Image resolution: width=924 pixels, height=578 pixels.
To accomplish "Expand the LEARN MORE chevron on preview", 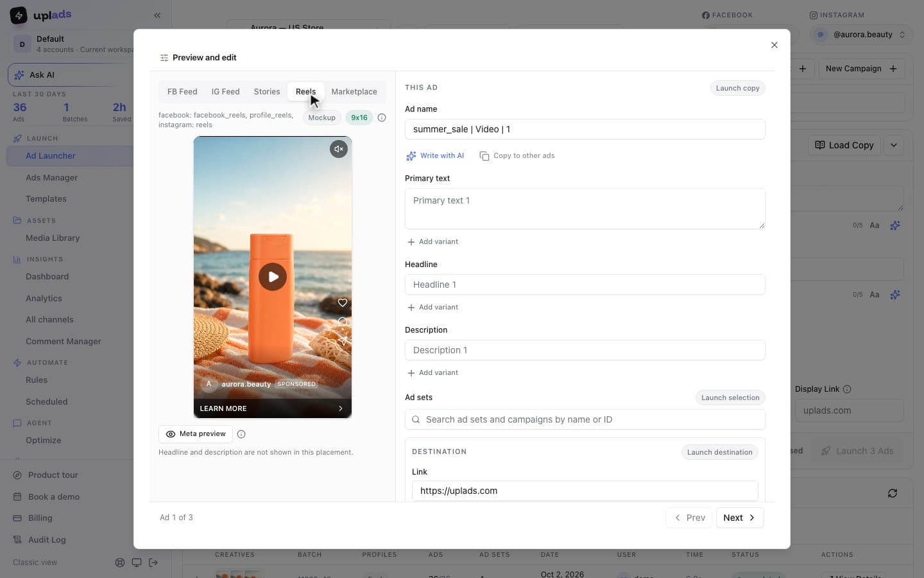I will click(x=341, y=408).
